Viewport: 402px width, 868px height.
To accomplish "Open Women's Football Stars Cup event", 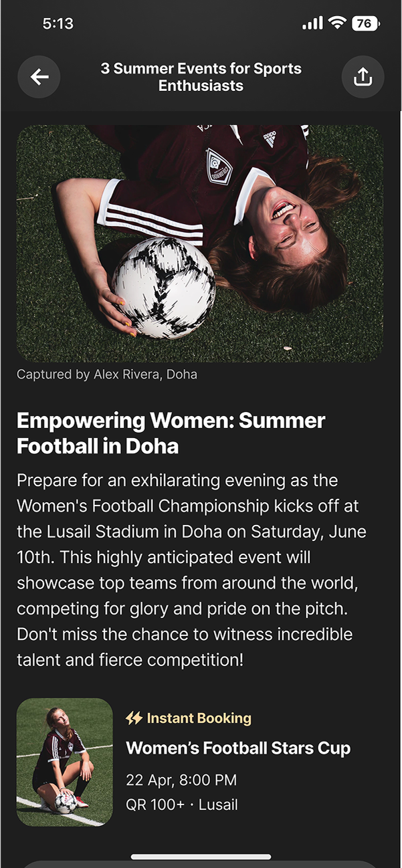I will [238, 748].
